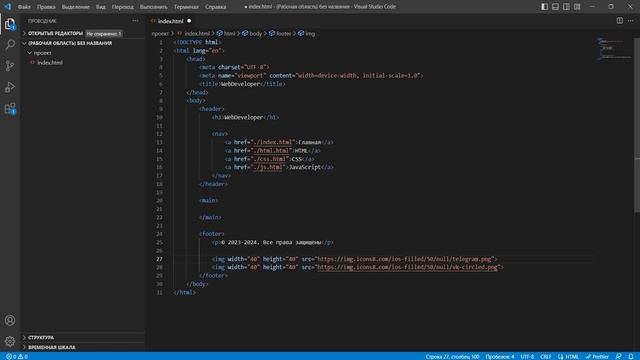Click the VS Code logo icon

[x=8, y=7]
